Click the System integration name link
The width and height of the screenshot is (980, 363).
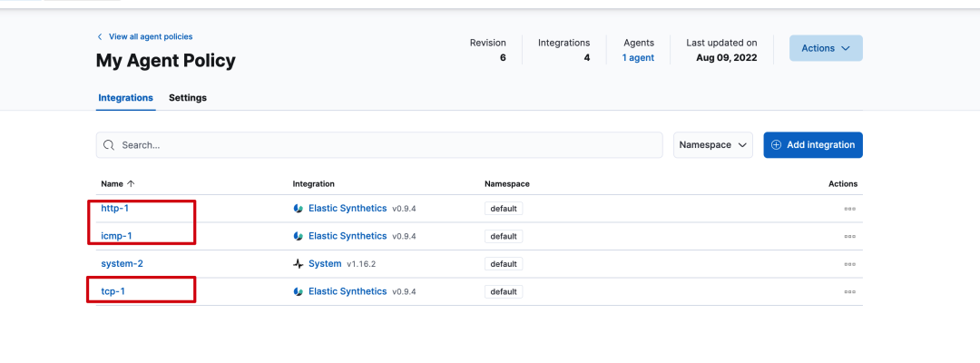click(325, 264)
